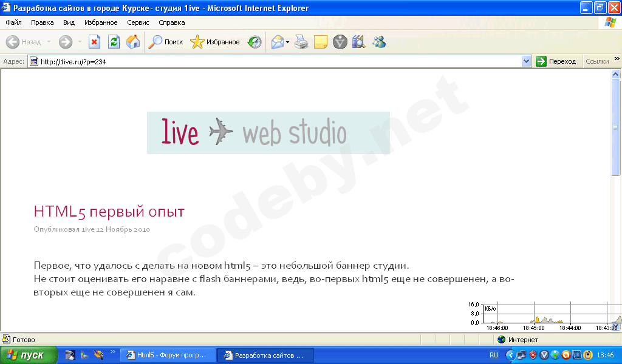
Task: Expand the Mail button dropdown arrow
Action: [x=287, y=42]
